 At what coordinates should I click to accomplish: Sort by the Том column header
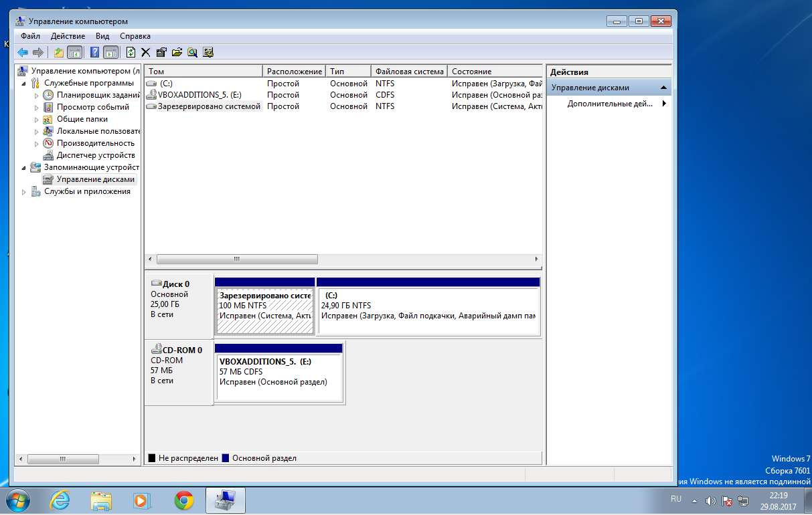[204, 71]
